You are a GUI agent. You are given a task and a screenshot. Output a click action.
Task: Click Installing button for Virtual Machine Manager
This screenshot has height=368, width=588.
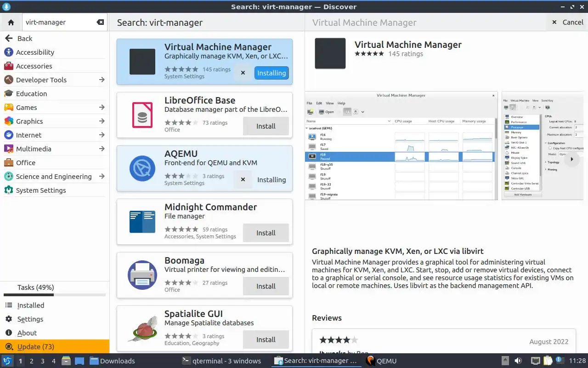pyautogui.click(x=271, y=73)
